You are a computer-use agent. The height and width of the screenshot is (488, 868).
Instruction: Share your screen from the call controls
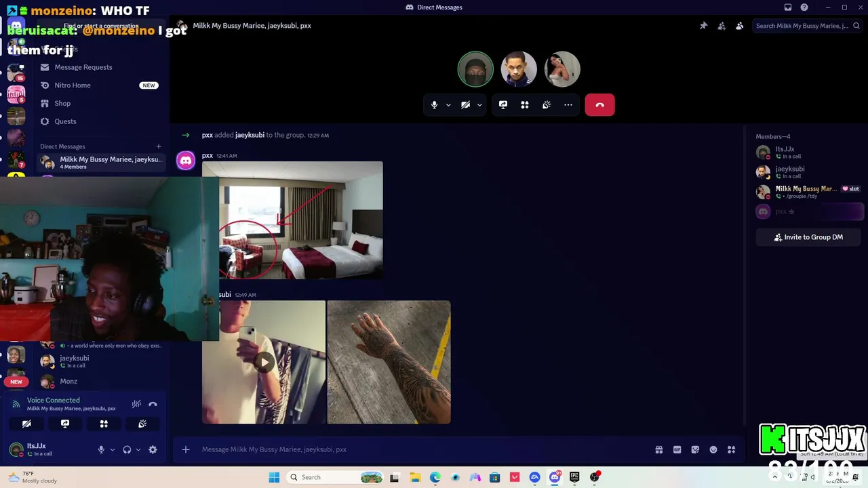click(503, 105)
